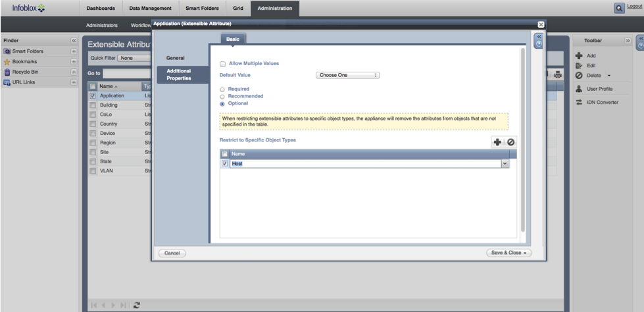The width and height of the screenshot is (644, 312).
Task: Click the dialog vertical scrollbar
Action: coord(523,140)
